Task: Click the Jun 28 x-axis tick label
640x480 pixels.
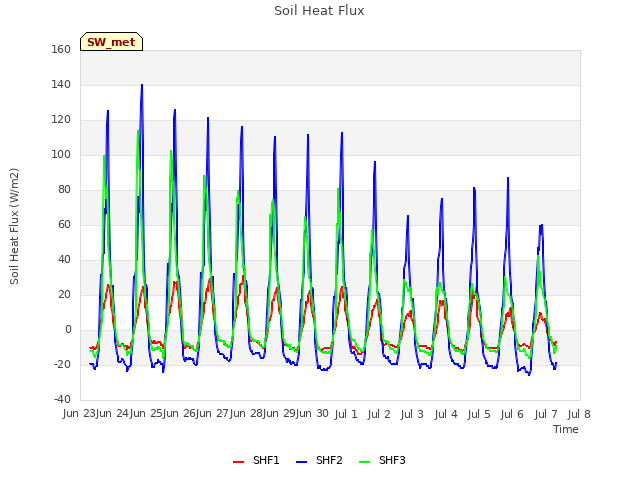Action: (247, 414)
